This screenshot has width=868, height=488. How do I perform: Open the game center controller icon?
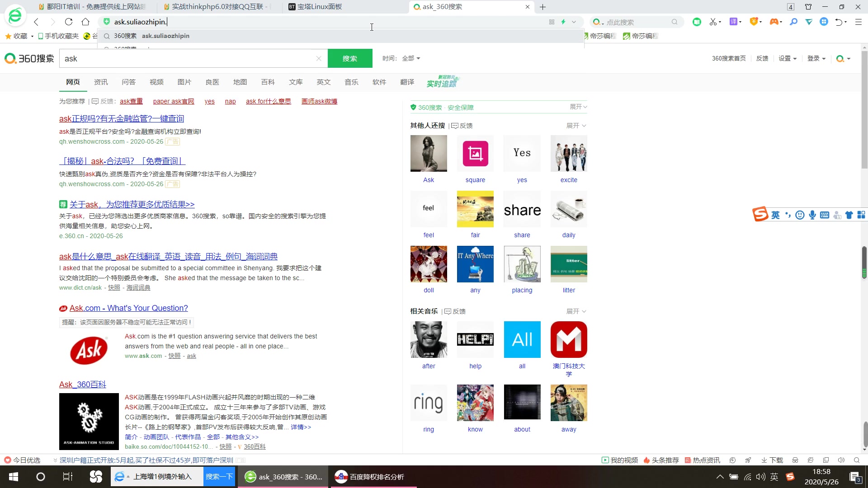coord(775,22)
